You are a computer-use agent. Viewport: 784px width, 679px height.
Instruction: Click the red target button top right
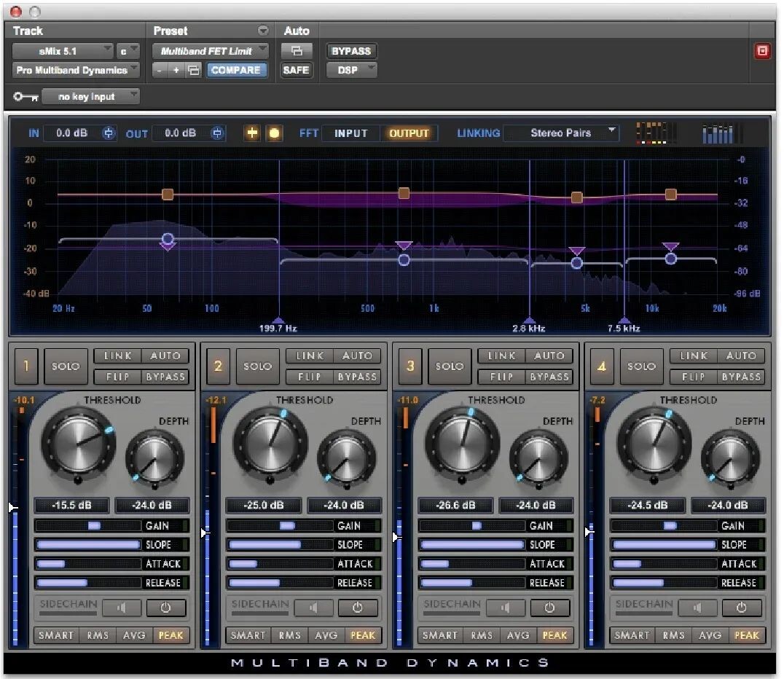pyautogui.click(x=761, y=51)
